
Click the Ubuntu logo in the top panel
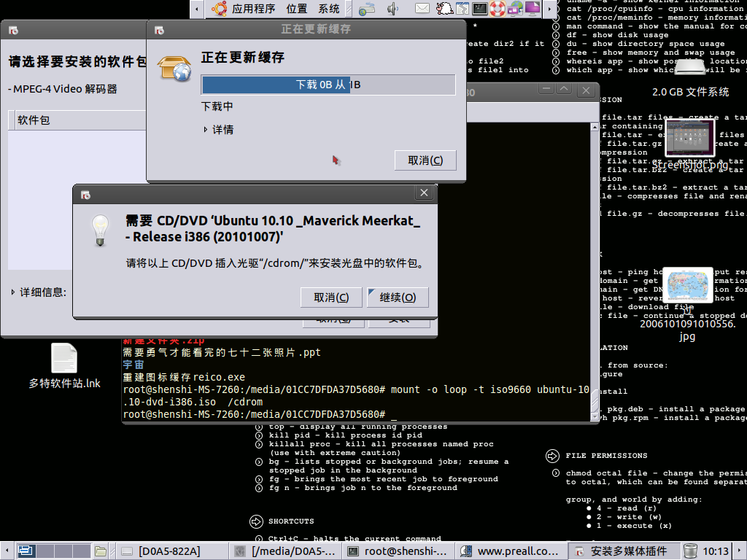[x=219, y=9]
